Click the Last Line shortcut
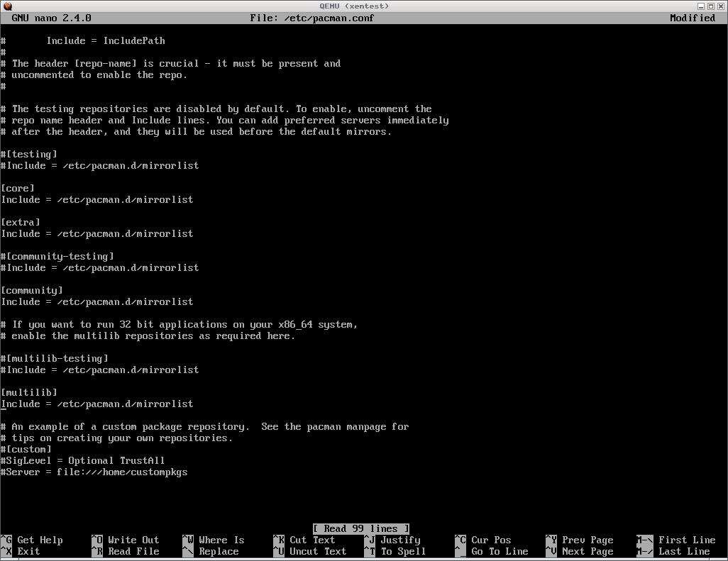 tap(684, 551)
